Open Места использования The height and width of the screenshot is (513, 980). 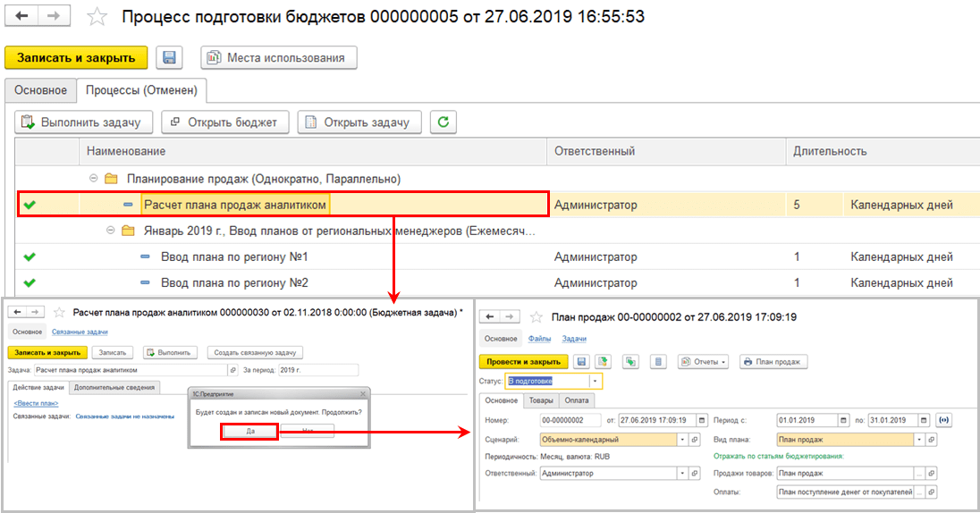tap(279, 57)
